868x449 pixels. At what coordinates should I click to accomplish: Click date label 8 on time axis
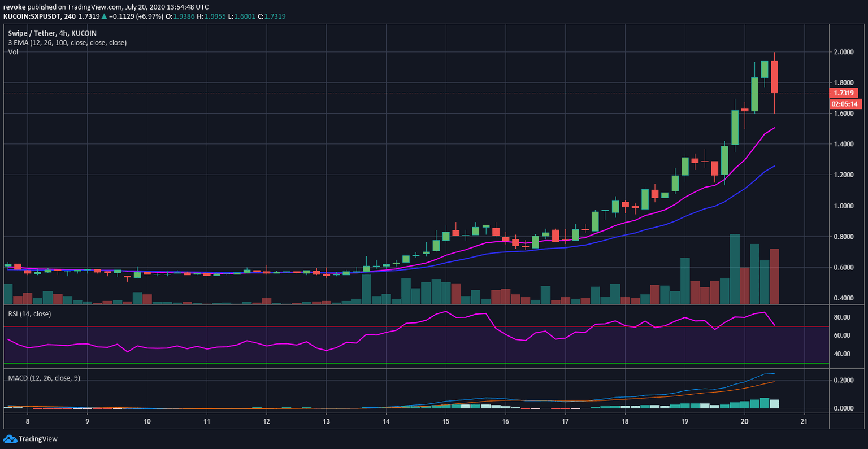point(27,421)
